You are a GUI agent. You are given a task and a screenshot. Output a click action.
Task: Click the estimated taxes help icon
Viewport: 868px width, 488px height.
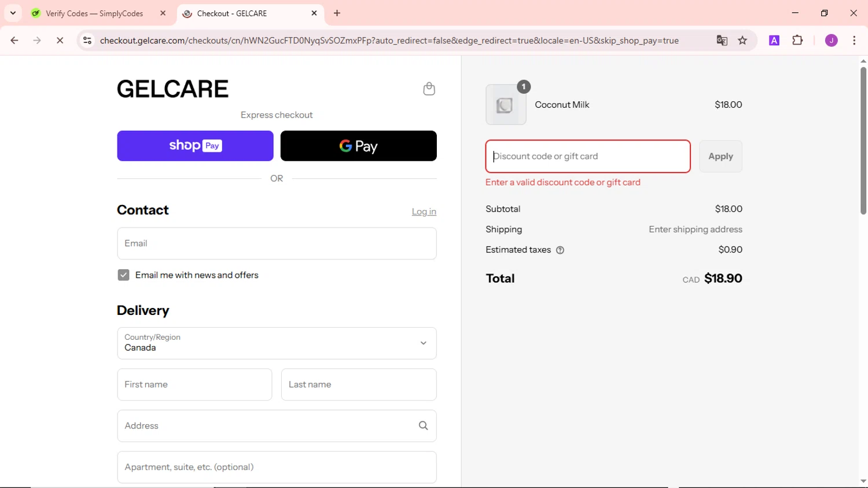pos(560,250)
